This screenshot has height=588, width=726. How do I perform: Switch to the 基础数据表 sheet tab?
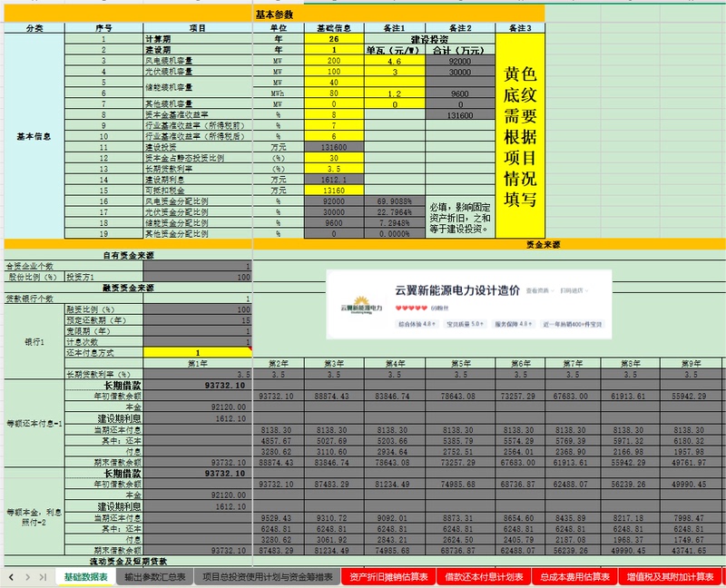(85, 577)
